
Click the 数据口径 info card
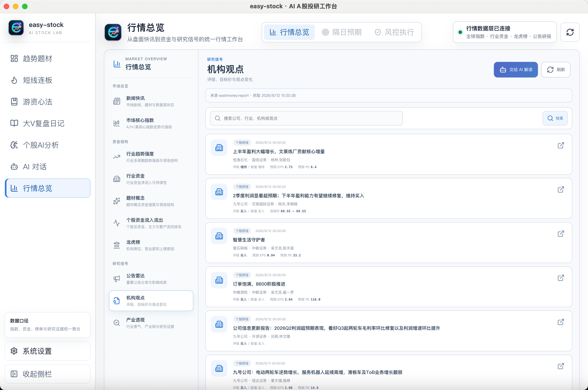48,325
